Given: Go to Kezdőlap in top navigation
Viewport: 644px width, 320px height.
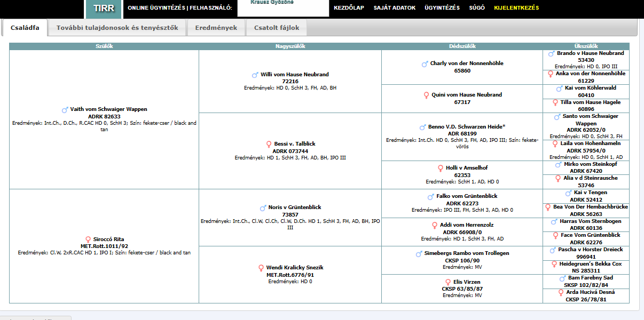Looking at the screenshot, I should (349, 8).
